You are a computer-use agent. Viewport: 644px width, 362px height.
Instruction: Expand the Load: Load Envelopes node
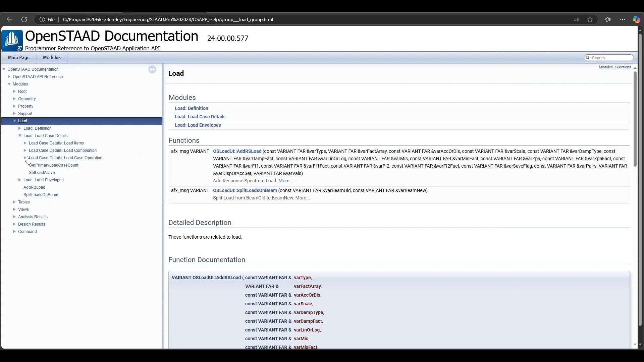[x=20, y=180]
